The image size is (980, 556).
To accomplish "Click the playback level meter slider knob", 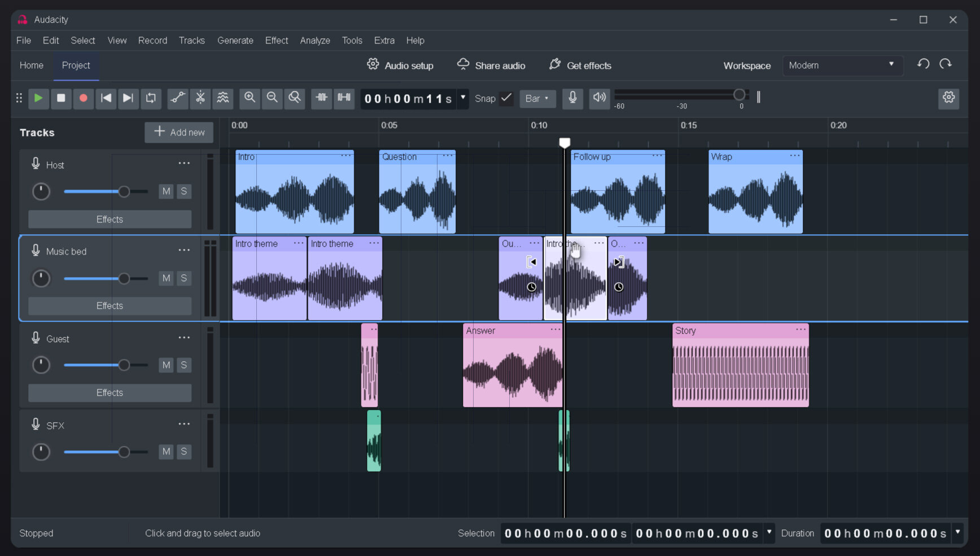I will pyautogui.click(x=739, y=95).
